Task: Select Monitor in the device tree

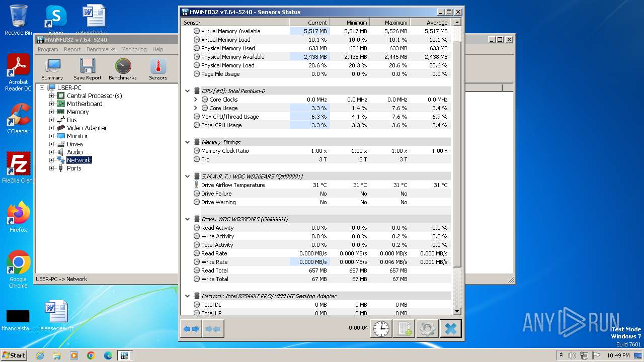Action: pyautogui.click(x=77, y=136)
